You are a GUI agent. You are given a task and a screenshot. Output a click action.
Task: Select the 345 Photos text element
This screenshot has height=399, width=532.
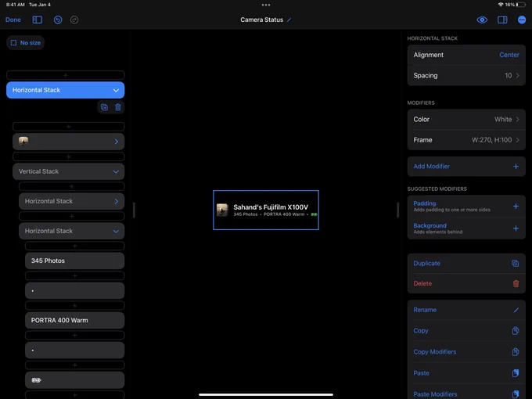74,261
